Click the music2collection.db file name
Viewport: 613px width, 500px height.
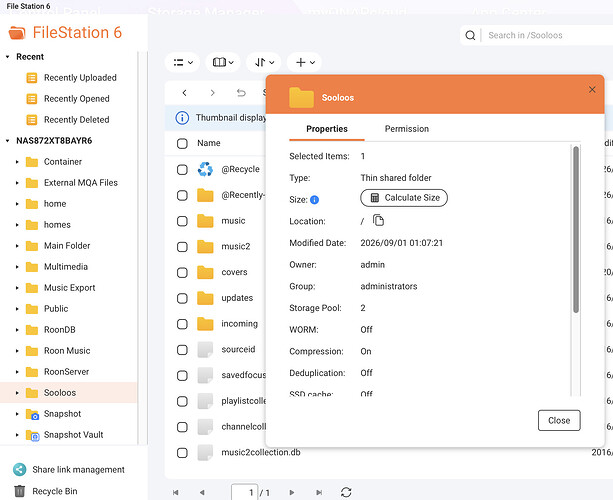261,452
